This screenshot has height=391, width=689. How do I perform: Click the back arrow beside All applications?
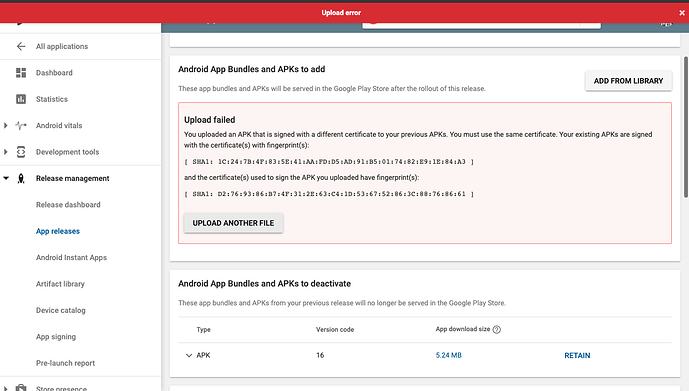[21, 46]
